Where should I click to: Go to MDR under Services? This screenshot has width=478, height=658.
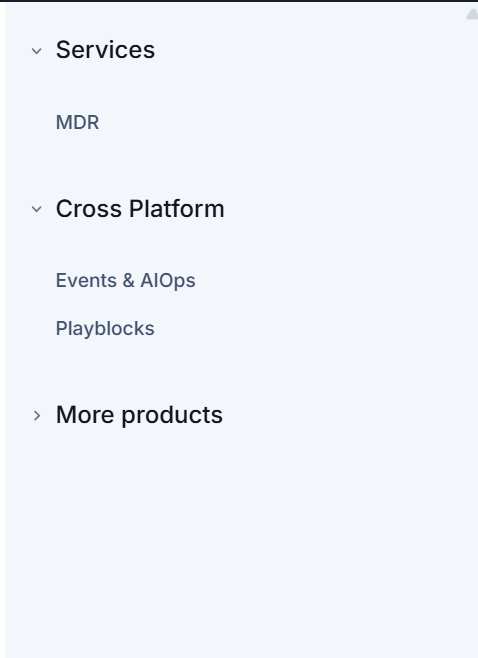click(77, 123)
